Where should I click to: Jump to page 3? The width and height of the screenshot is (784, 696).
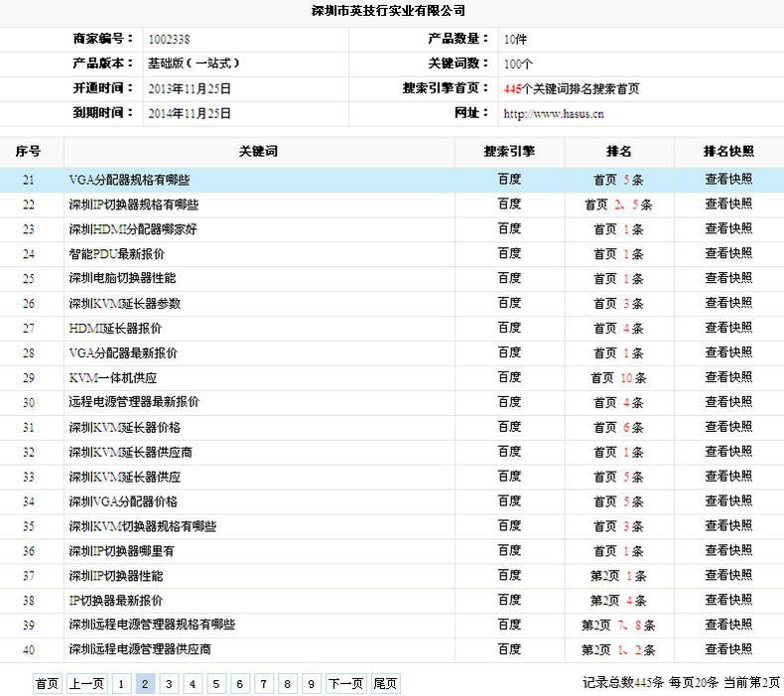[x=169, y=683]
